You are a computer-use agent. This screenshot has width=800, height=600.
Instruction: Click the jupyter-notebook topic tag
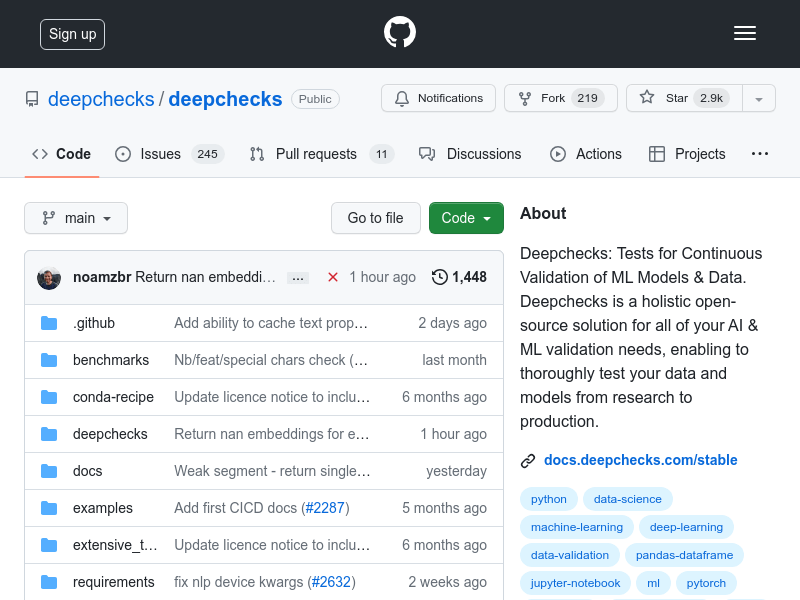[x=576, y=583]
